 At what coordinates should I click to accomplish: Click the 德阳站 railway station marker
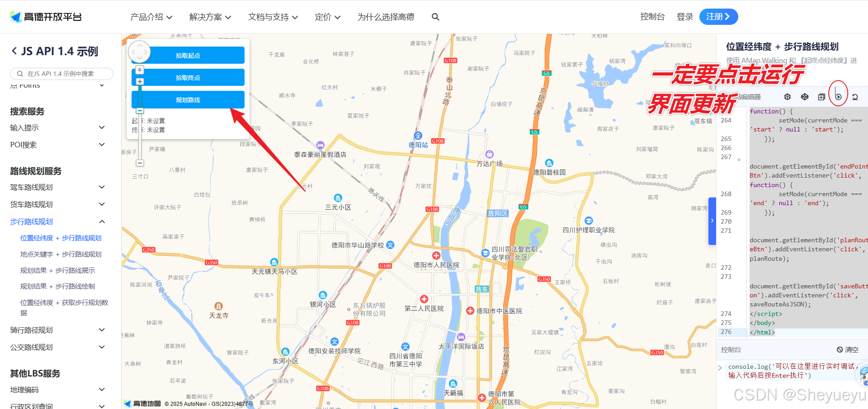coord(418,136)
